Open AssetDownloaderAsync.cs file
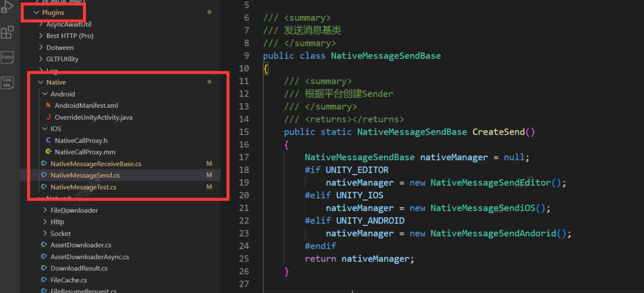Viewport: 644px width, 293px height. pyautogui.click(x=89, y=257)
